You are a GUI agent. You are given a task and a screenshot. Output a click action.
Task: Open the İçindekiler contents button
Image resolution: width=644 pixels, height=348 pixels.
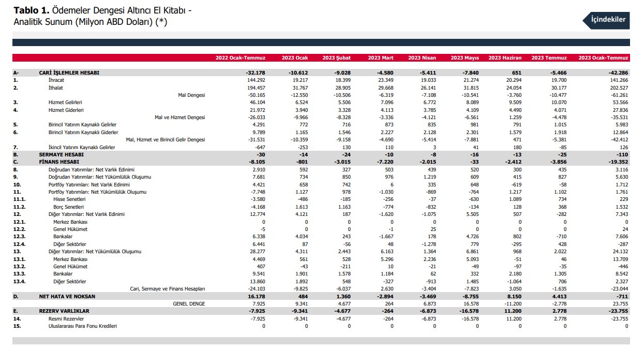[x=606, y=20]
